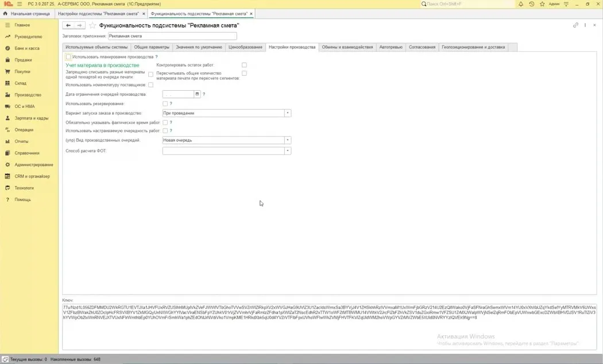Toggle Использовать настраиваемую очередность работ checkbox
The width and height of the screenshot is (603, 364).
(x=165, y=131)
